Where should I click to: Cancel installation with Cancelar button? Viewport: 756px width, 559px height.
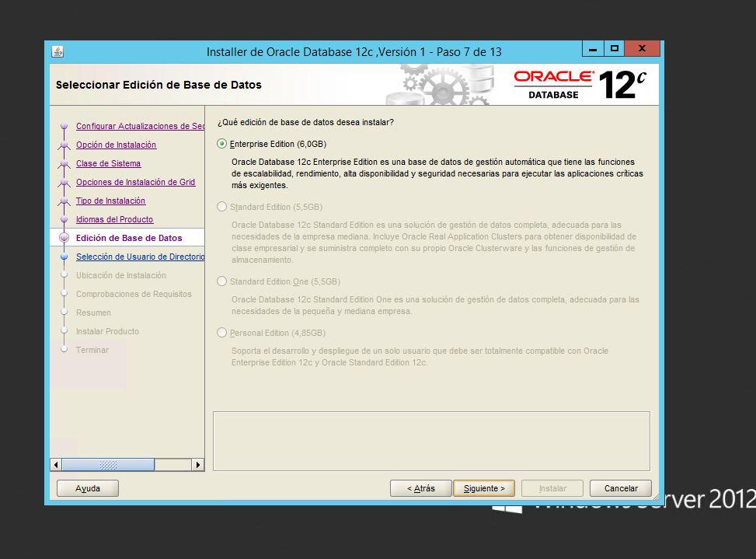click(x=621, y=488)
